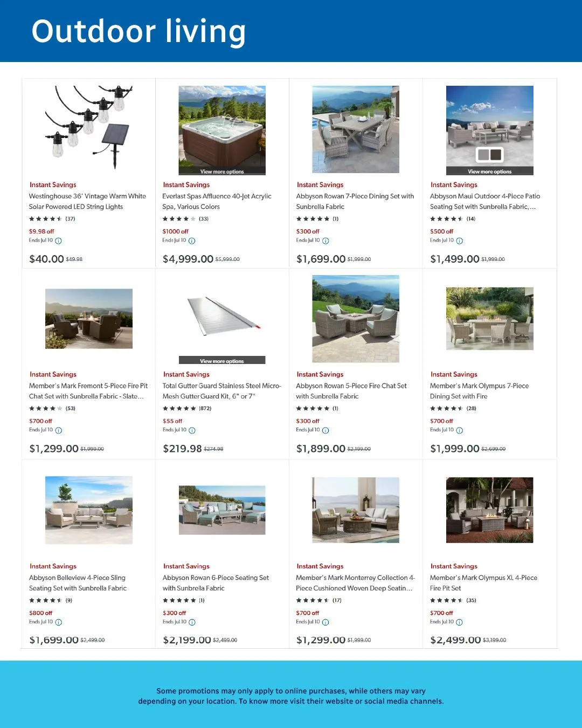Viewport: 582px width, 728px height.
Task: Click info icon under Fremont Fire Pit Chat Set's $700 off
Action: tap(59, 430)
